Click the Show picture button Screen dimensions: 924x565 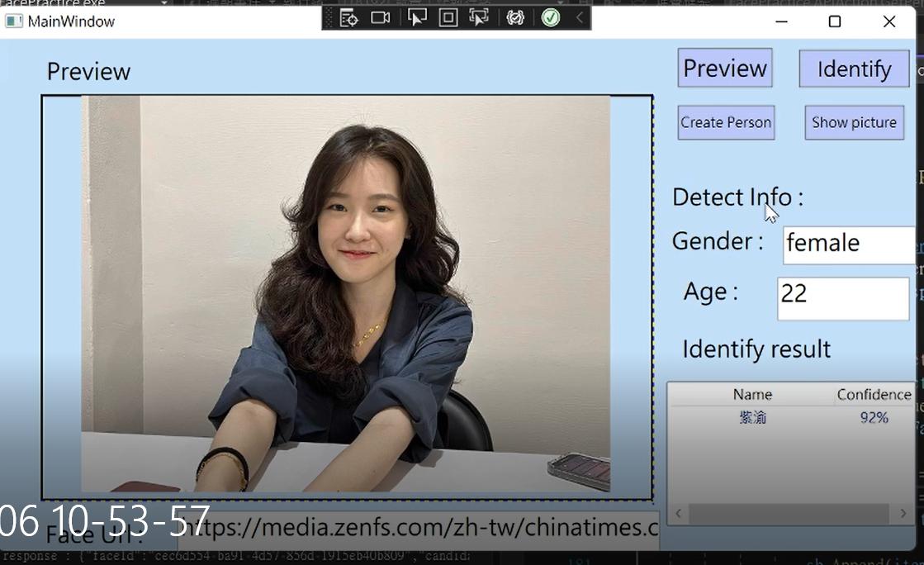(x=855, y=121)
